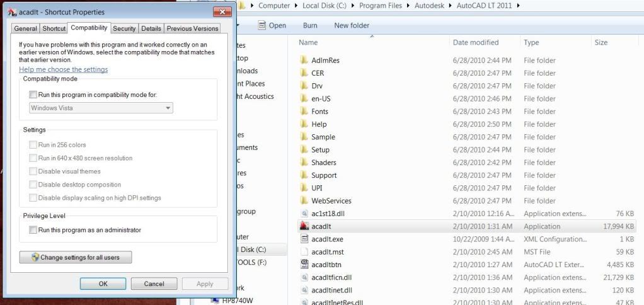Click the Drv folder icon

[304, 86]
